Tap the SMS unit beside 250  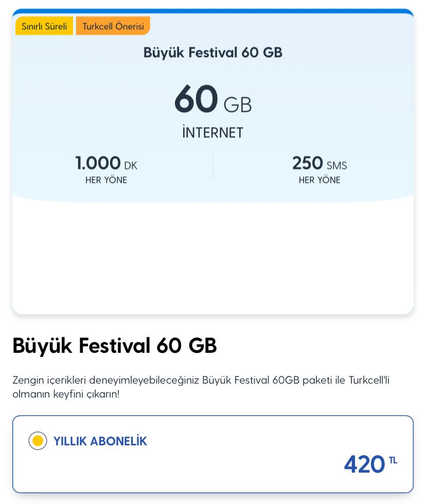[x=337, y=166]
